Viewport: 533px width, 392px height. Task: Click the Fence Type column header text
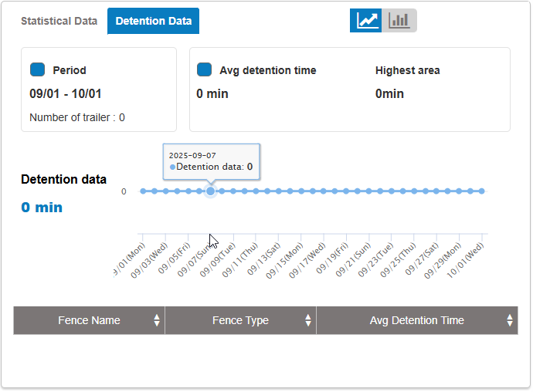240,320
